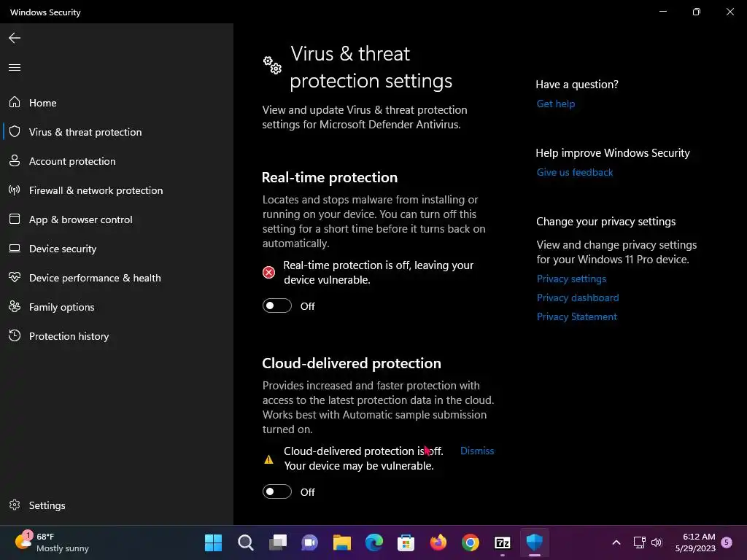Open 7-Zip from taskbar
Screen dimensions: 747x560
[x=503, y=542]
